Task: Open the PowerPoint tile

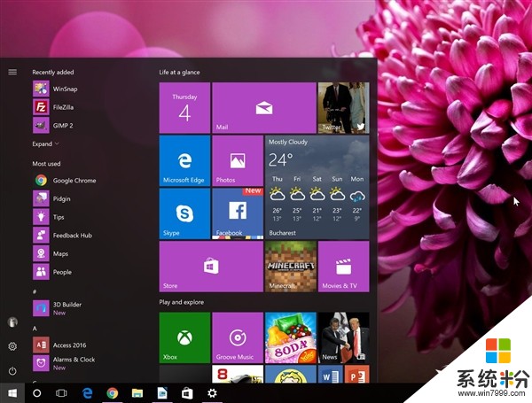Action: point(357,374)
